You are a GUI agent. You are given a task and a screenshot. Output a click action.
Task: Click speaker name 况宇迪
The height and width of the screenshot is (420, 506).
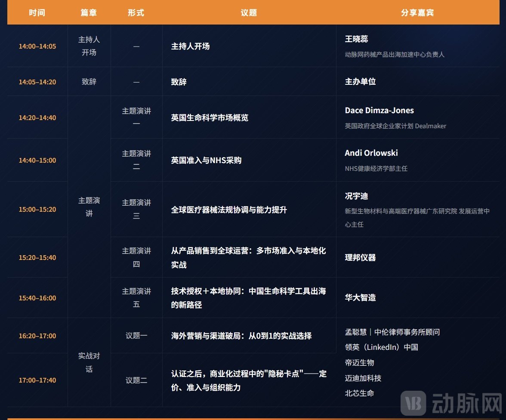[357, 196]
